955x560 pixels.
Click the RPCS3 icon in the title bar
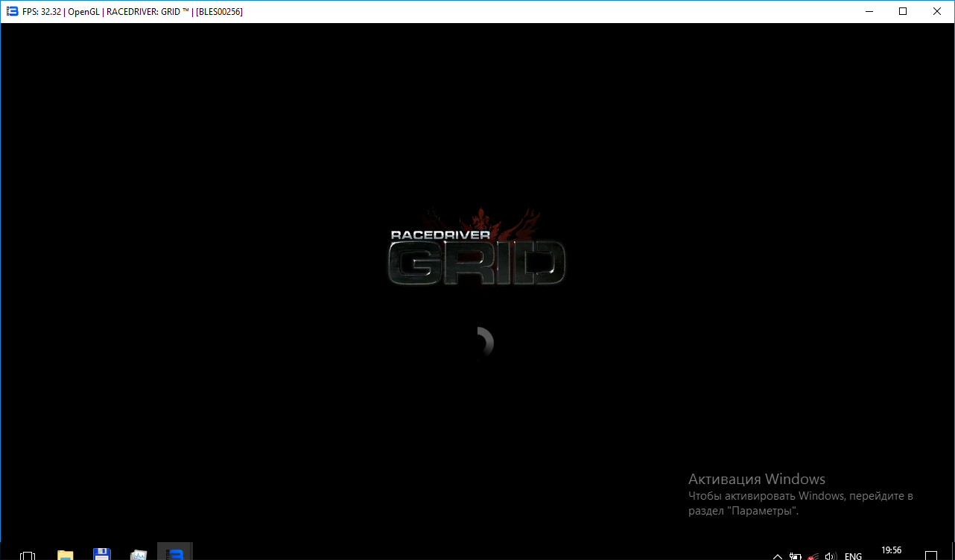pos(12,11)
